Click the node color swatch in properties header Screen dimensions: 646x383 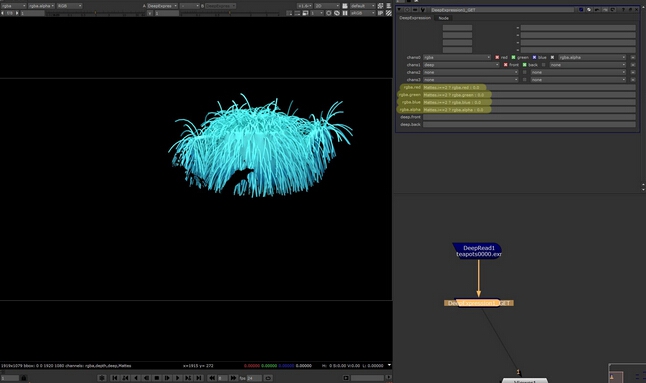pos(581,9)
